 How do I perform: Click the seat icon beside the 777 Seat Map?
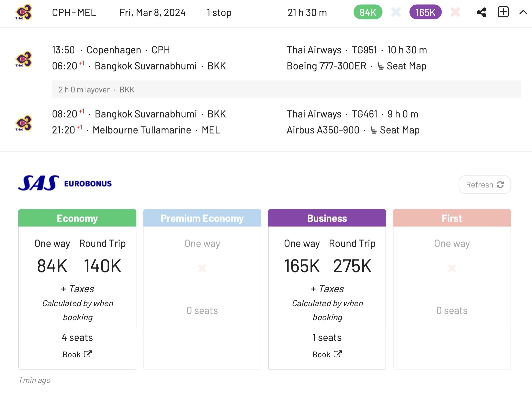pos(380,66)
